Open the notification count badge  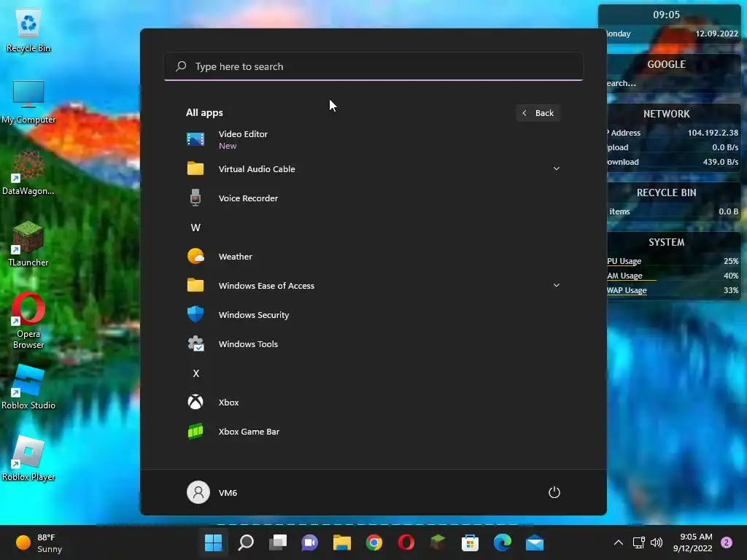point(727,542)
